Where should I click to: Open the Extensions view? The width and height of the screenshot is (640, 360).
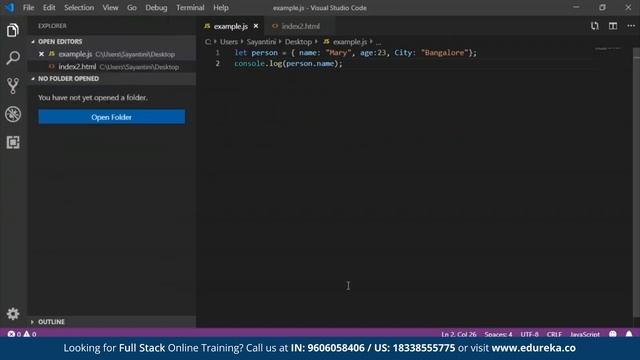(x=13, y=142)
